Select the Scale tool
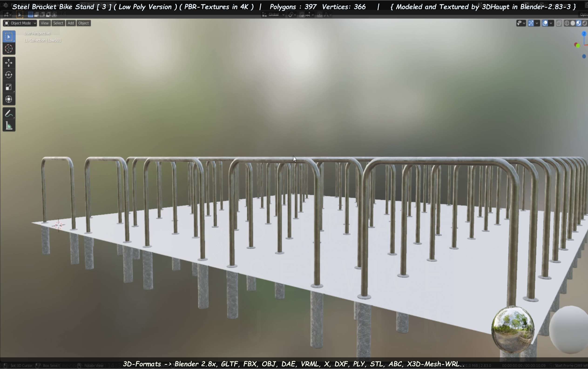The image size is (588, 369). [9, 87]
